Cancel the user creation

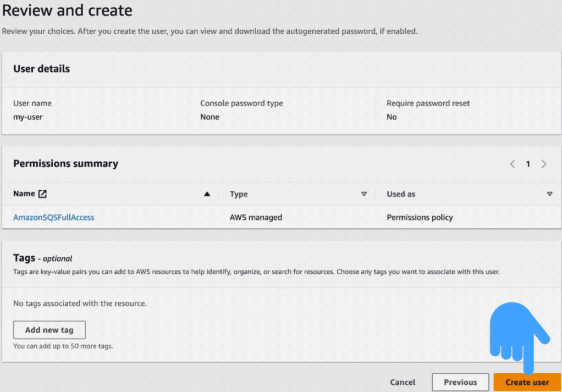tap(403, 382)
